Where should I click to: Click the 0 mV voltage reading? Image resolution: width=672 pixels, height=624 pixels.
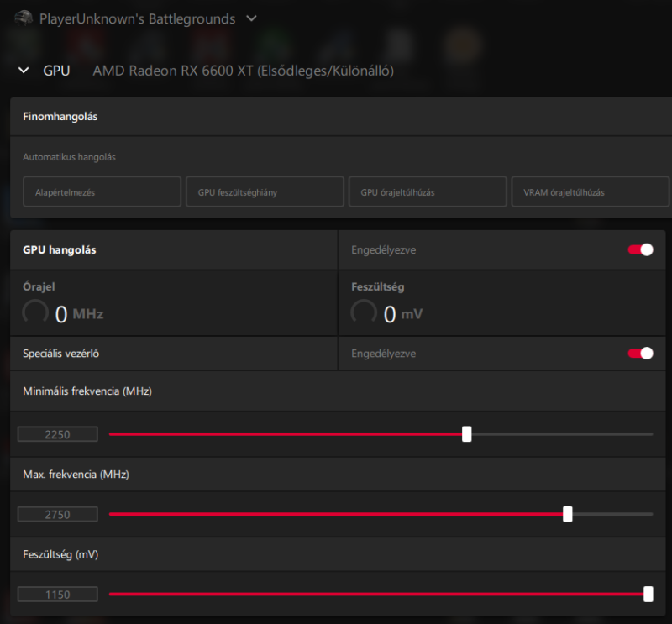pos(403,314)
